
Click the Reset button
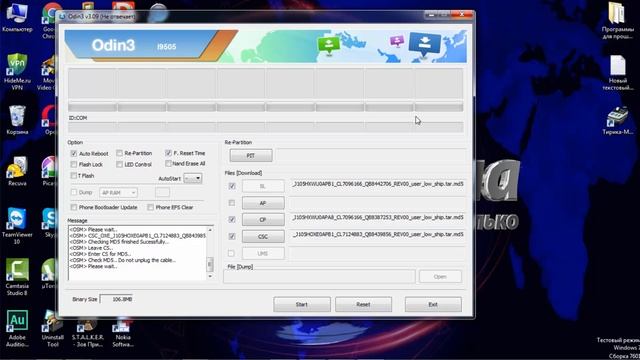pyautogui.click(x=363, y=304)
